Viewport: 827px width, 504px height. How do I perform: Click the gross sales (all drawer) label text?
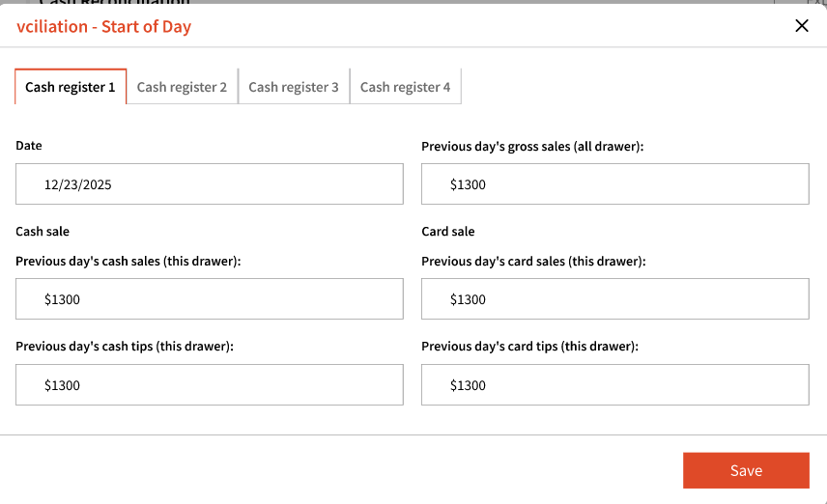532,147
